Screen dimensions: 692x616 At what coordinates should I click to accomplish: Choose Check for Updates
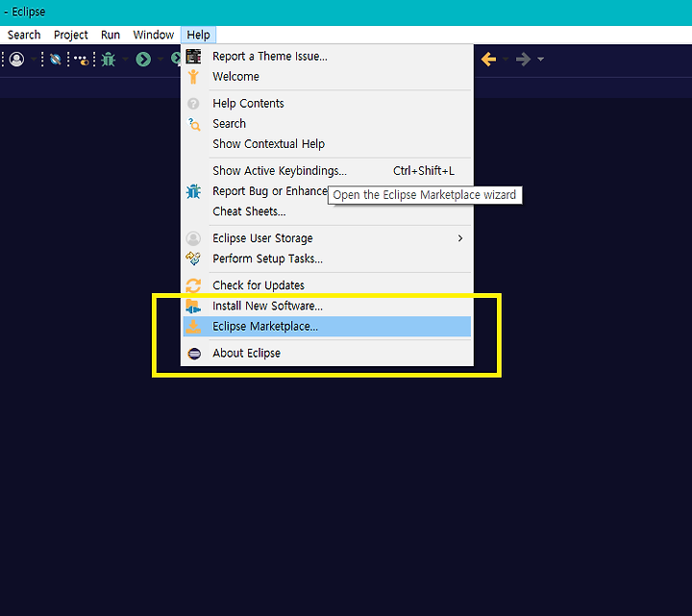click(x=327, y=285)
